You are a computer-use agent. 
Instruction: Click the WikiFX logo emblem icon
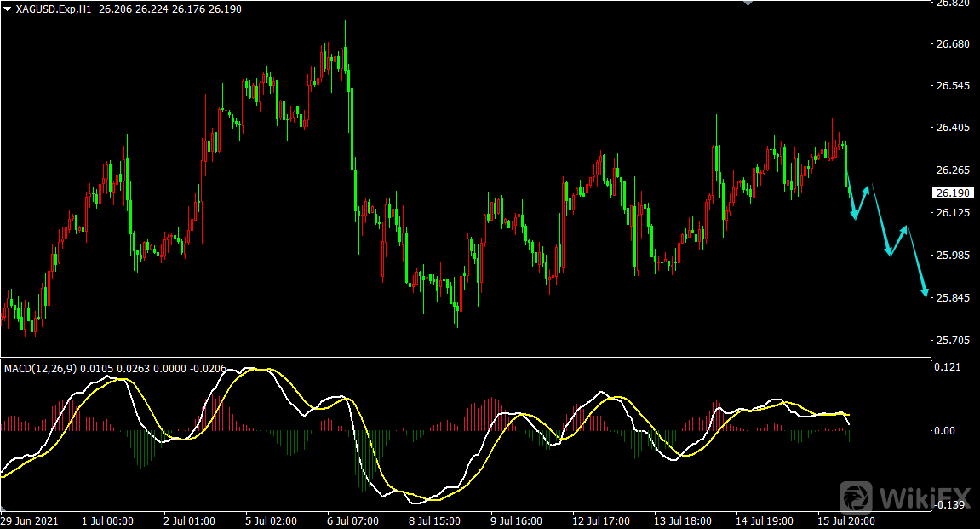(x=857, y=497)
